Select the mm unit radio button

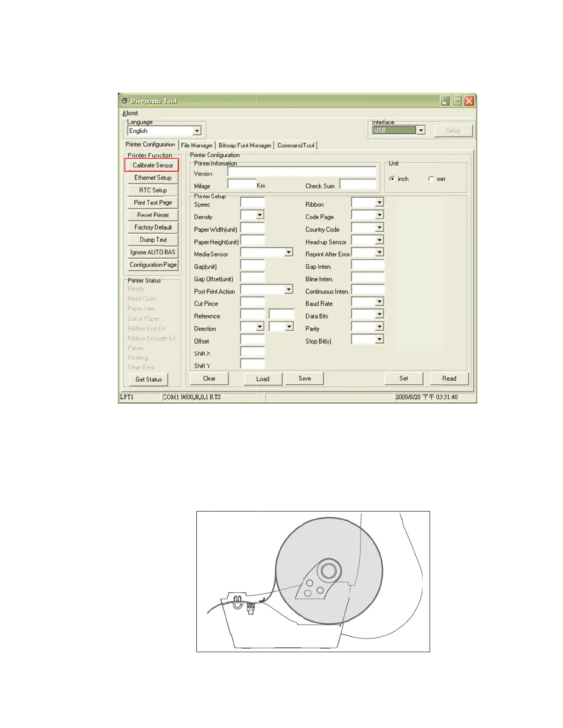[431, 179]
